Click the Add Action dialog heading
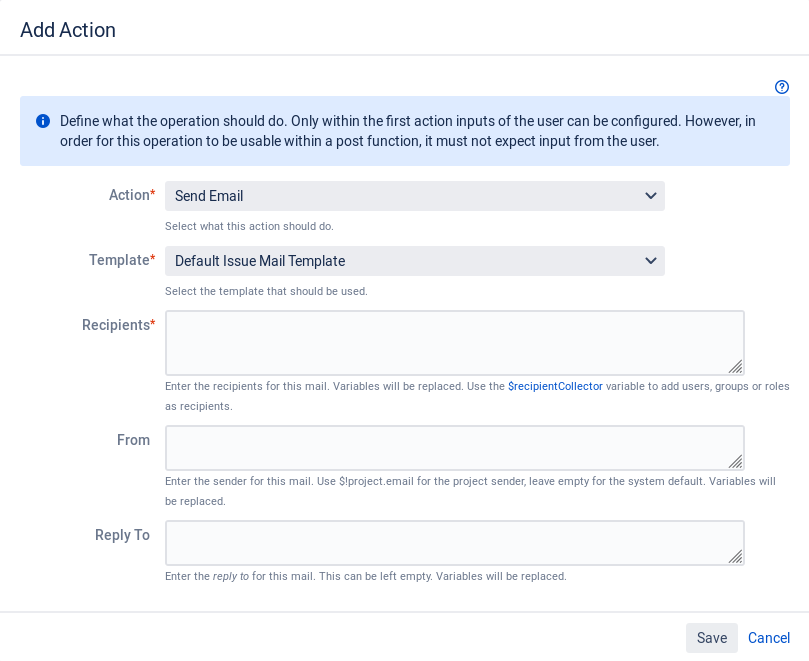809x661 pixels. click(68, 30)
